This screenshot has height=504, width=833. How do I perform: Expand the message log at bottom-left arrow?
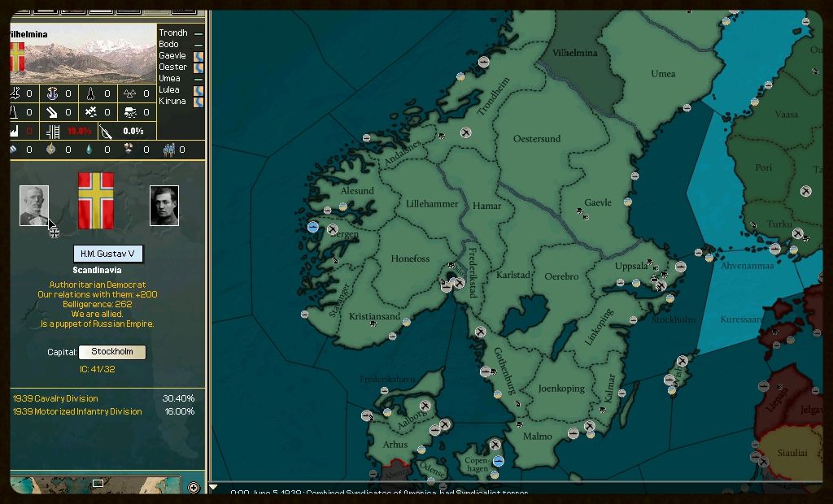click(213, 488)
